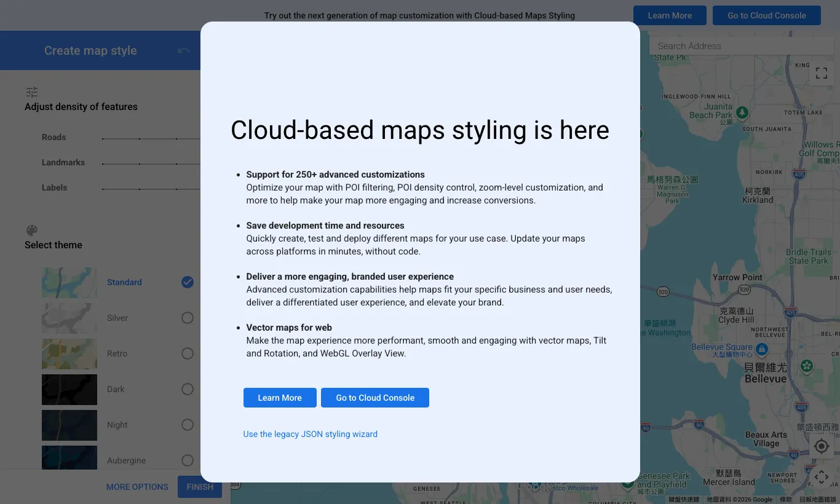Click the Roads density slider
The height and width of the screenshot is (504, 840).
click(x=151, y=138)
